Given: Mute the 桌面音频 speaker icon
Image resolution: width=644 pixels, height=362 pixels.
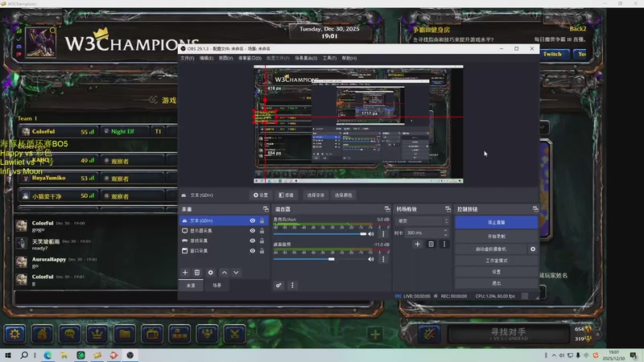Looking at the screenshot, I should (x=371, y=259).
